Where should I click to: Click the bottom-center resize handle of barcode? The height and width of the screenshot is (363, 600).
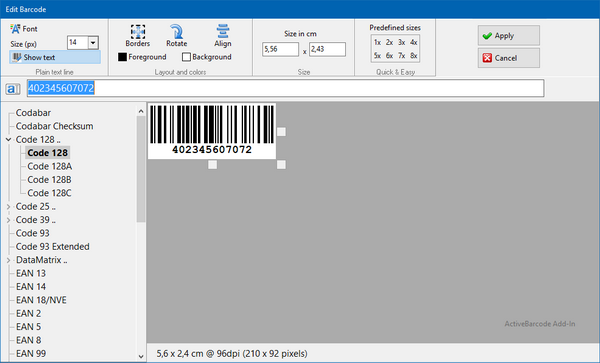pos(212,164)
